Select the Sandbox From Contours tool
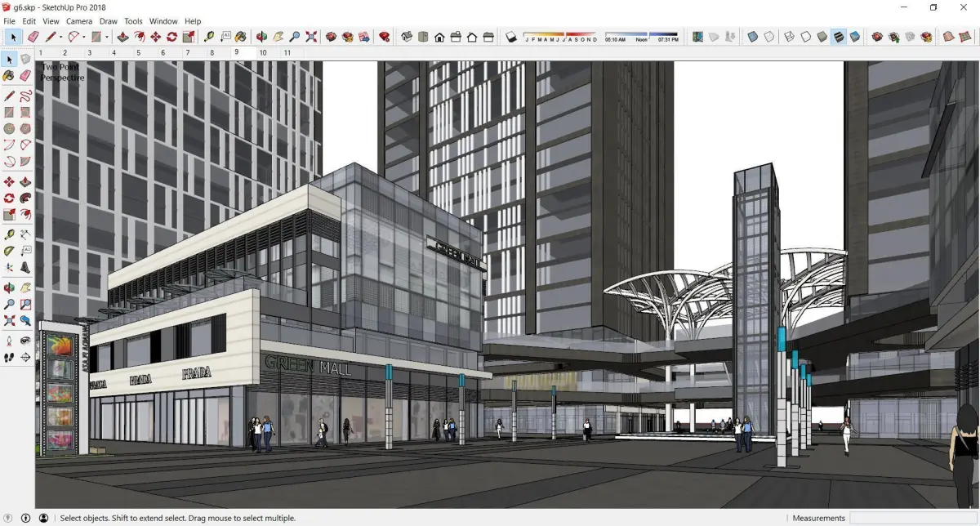980x526 pixels. (x=948, y=37)
